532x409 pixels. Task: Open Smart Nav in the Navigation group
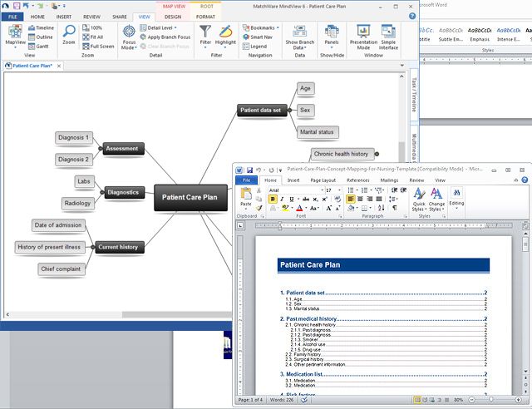click(x=258, y=37)
